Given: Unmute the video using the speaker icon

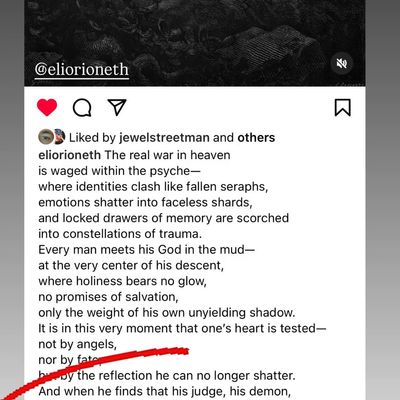Looking at the screenshot, I should pos(342,63).
